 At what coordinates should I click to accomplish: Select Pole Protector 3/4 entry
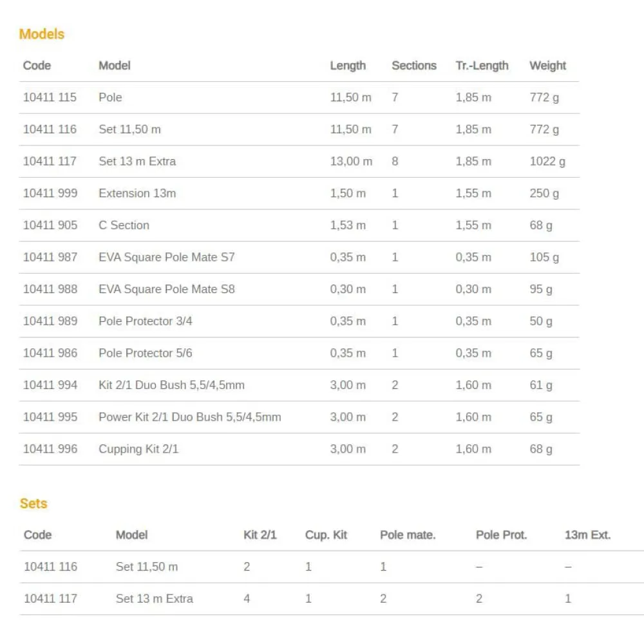[x=146, y=321]
